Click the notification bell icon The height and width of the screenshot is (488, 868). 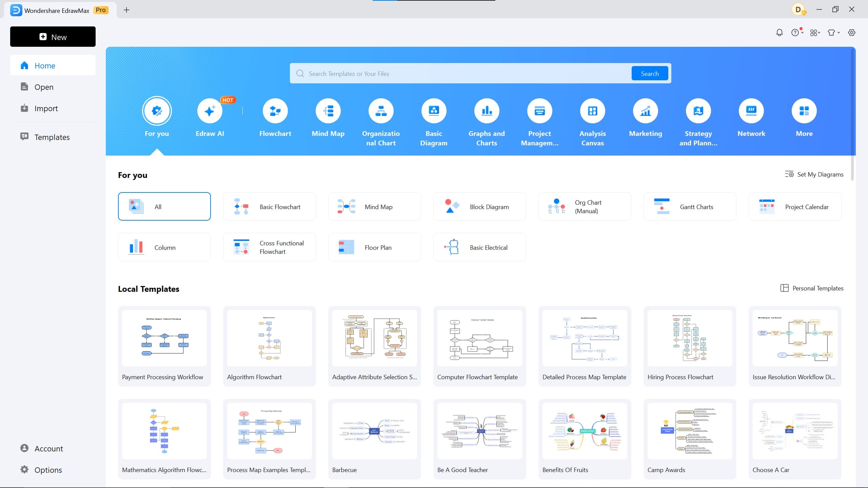(779, 32)
